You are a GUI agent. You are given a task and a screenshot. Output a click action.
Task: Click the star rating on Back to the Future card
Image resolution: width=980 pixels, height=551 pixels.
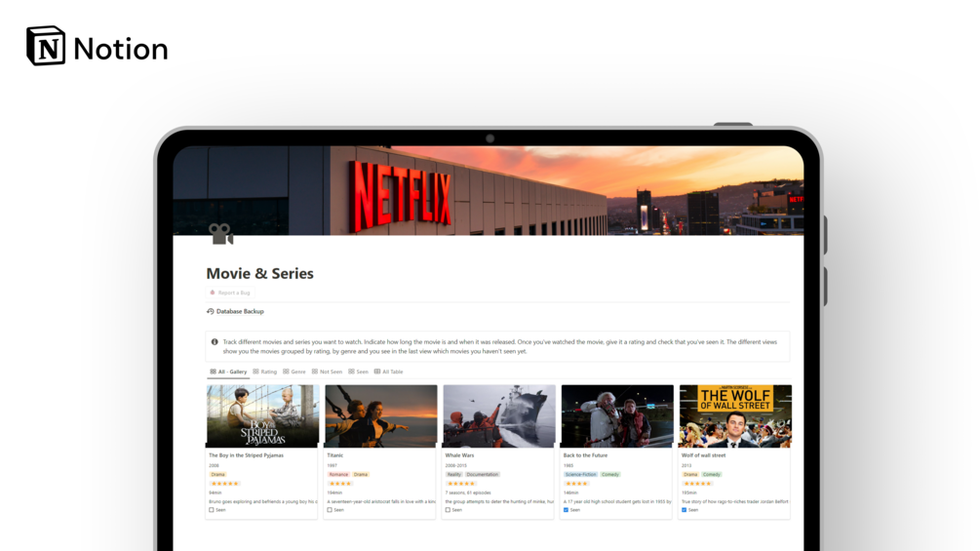pyautogui.click(x=576, y=484)
